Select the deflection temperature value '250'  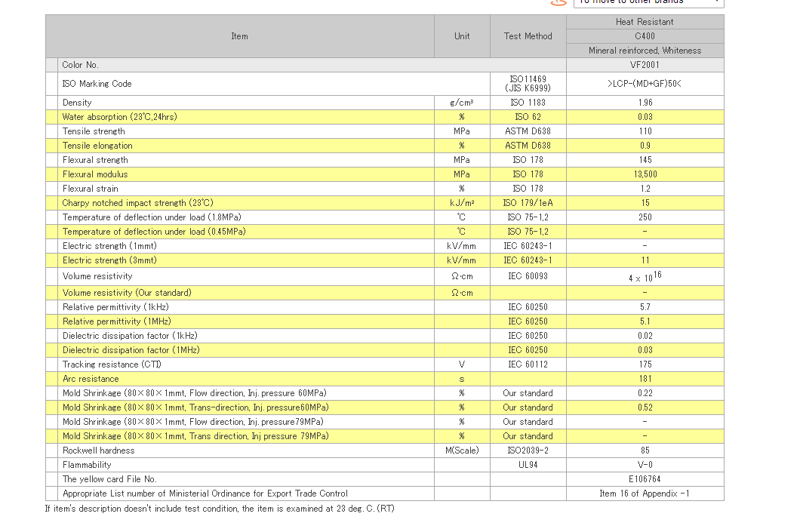[x=645, y=217]
